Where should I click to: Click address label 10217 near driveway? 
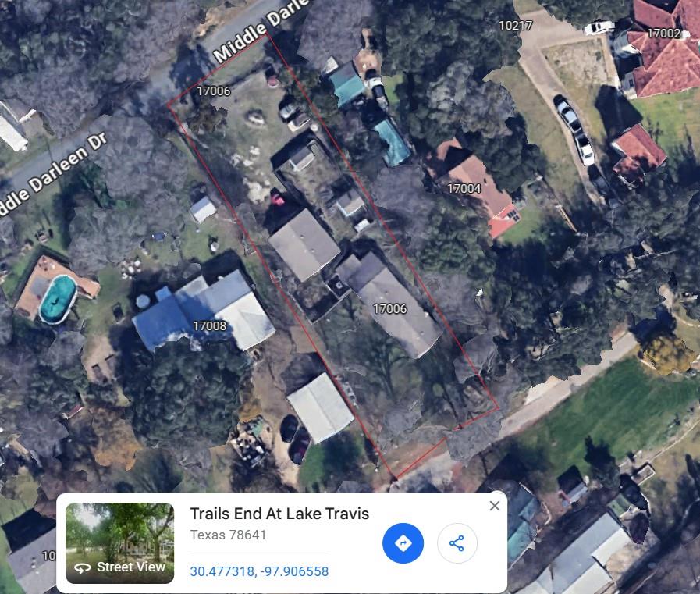pos(516,25)
